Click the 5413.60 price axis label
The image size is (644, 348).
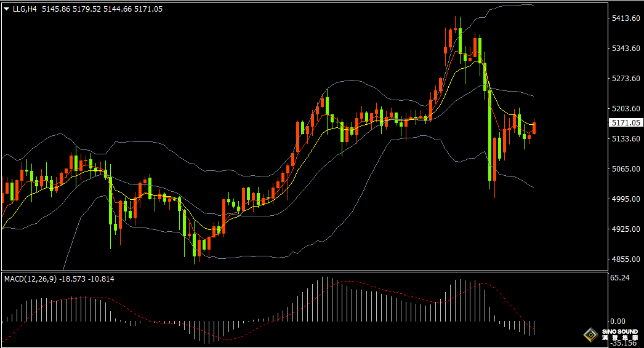pyautogui.click(x=625, y=18)
